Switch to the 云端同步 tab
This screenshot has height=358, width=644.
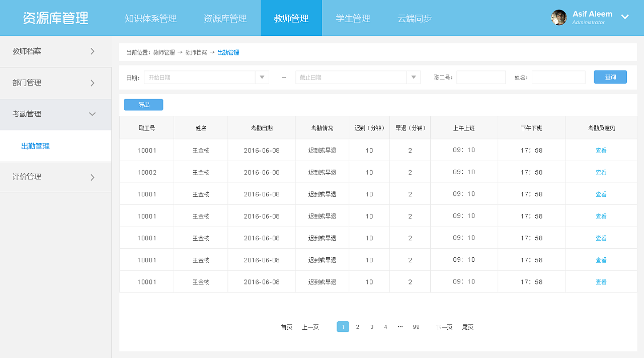pyautogui.click(x=414, y=18)
